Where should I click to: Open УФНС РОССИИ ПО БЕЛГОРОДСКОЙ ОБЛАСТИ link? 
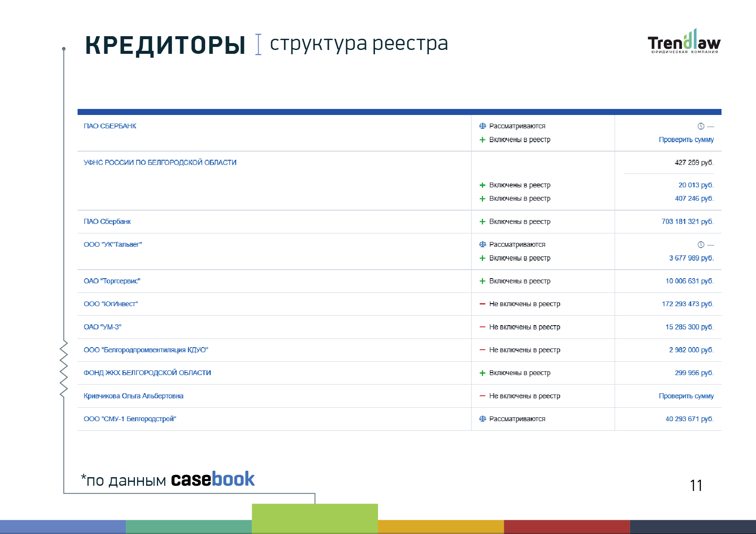click(160, 163)
